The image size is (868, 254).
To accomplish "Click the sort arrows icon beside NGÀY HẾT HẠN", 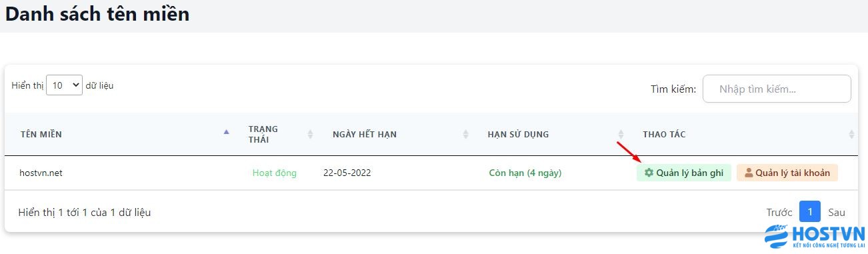I will (x=465, y=135).
